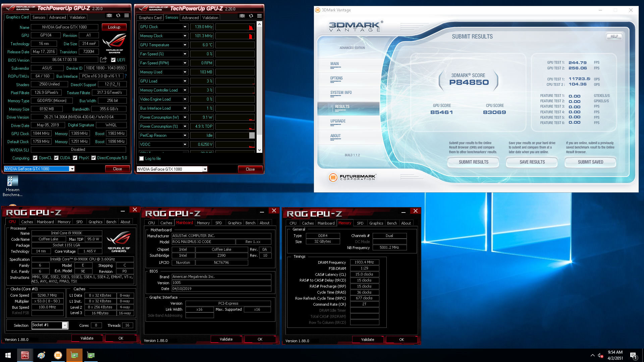Click OK in Memory CPU-Z window
644x362 pixels.
[x=401, y=340]
